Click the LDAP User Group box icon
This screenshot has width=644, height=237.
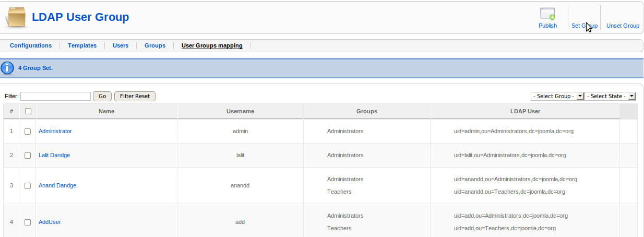[x=16, y=17]
